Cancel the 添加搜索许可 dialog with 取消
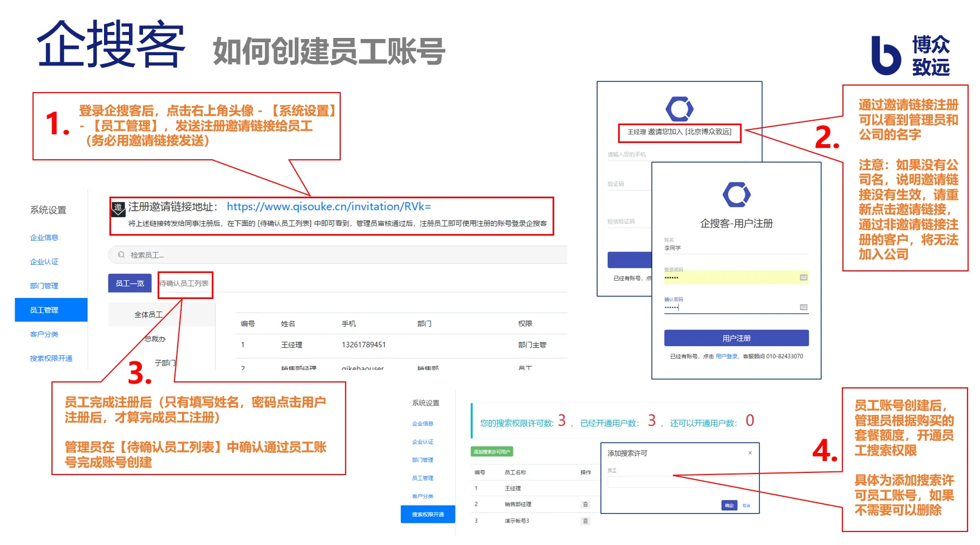 [x=746, y=505]
